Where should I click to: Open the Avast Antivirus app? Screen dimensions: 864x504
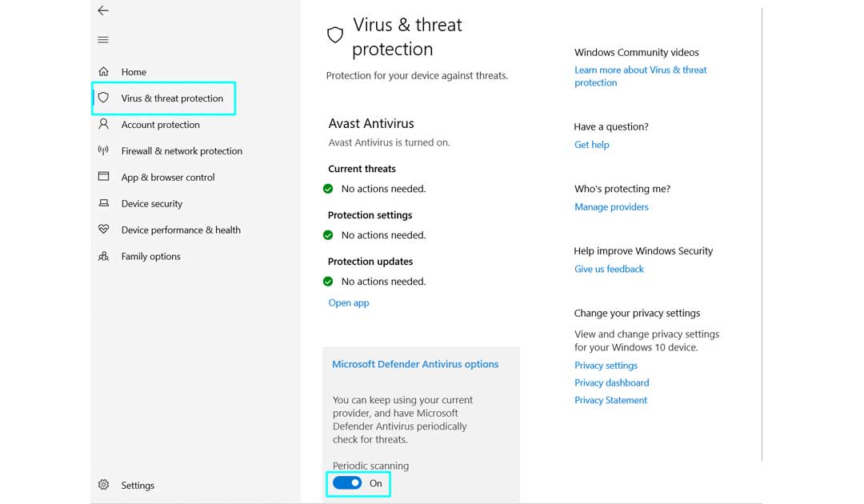point(348,302)
